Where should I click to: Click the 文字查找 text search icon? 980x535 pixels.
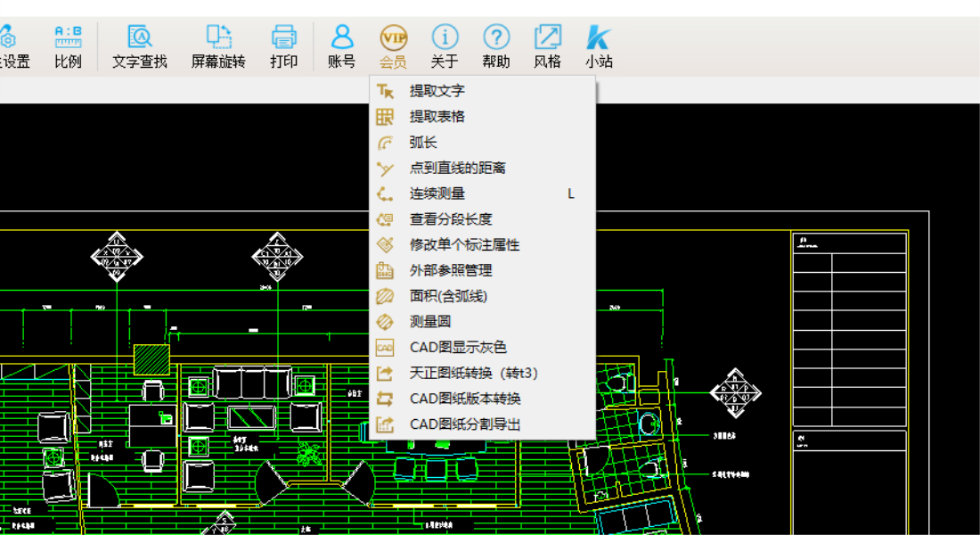[x=140, y=37]
